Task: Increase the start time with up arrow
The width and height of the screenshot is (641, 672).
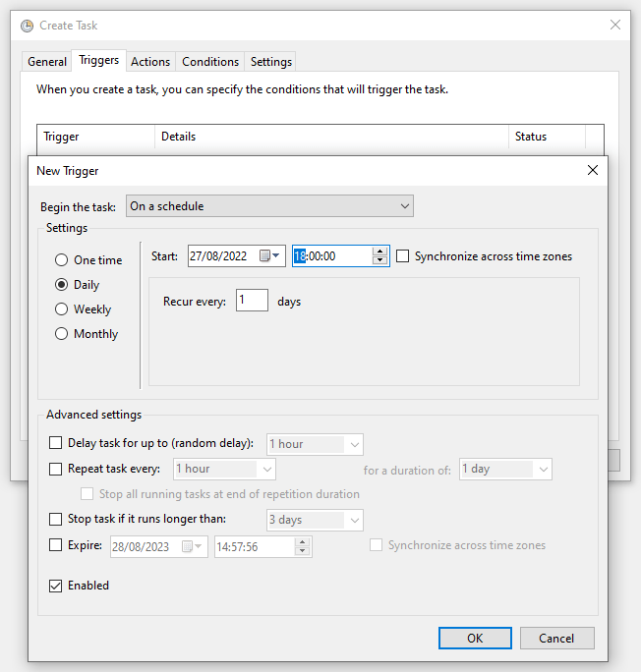Action: point(379,252)
